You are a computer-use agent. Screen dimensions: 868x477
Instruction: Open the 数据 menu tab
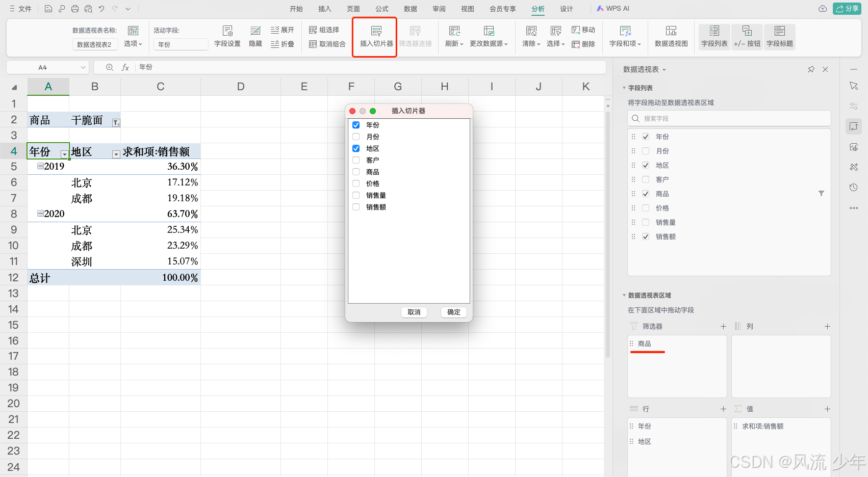click(410, 8)
